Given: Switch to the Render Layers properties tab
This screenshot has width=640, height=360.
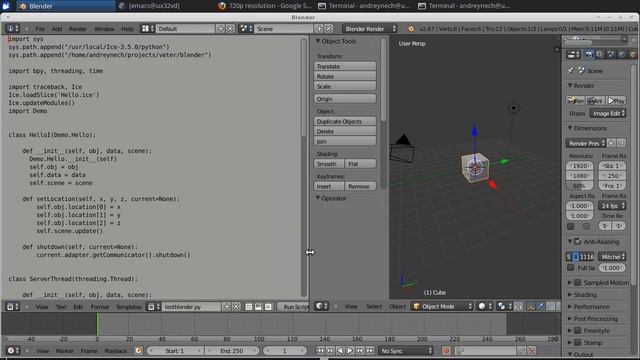Looking at the screenshot, I should coord(600,55).
